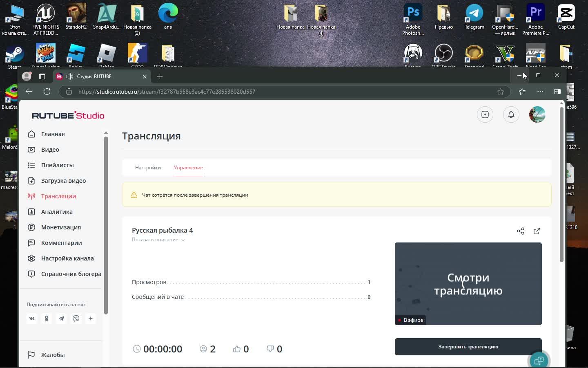This screenshot has width=588, height=368.
Task: Click the sidebar scrollbar
Action: coord(106,225)
